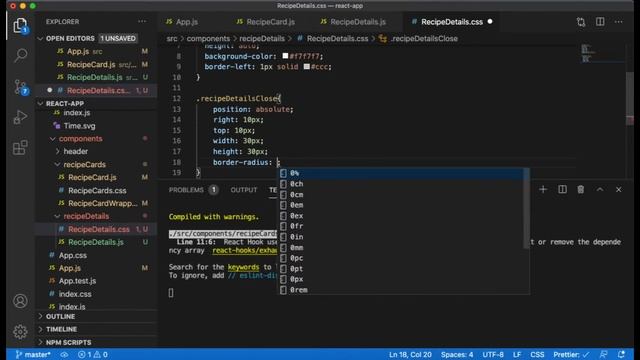Open notifications bell in status bar
This screenshot has width=640, height=360.
point(621,354)
